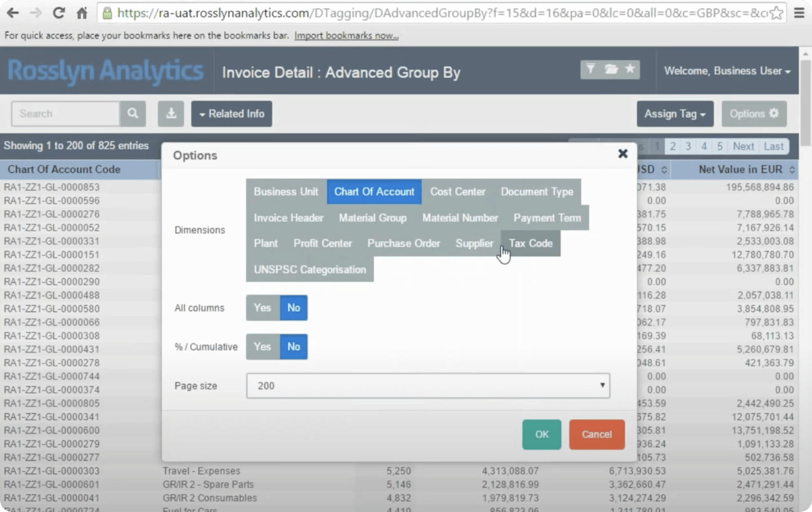Image resolution: width=812 pixels, height=512 pixels.
Task: Click the Import bookmarks now link
Action: [x=346, y=35]
